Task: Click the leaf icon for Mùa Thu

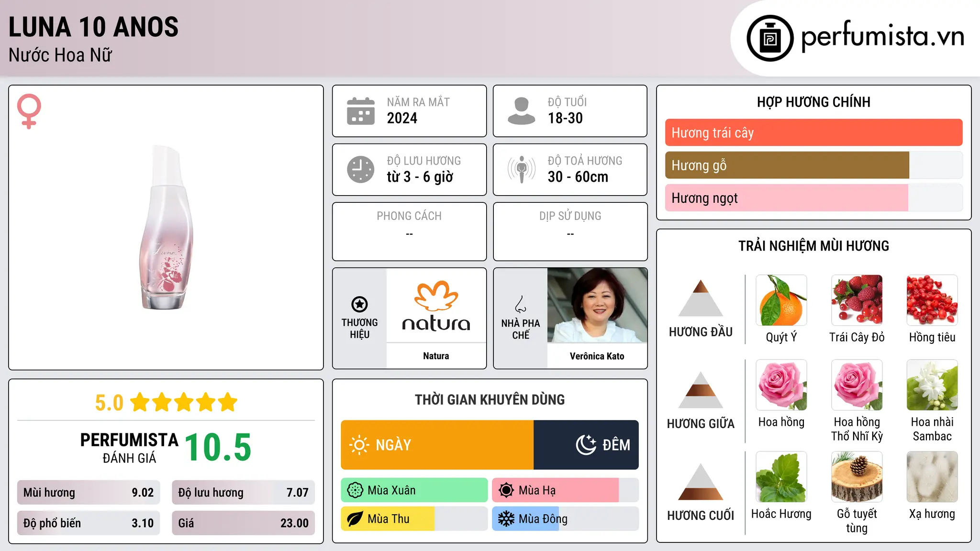Action: [355, 519]
